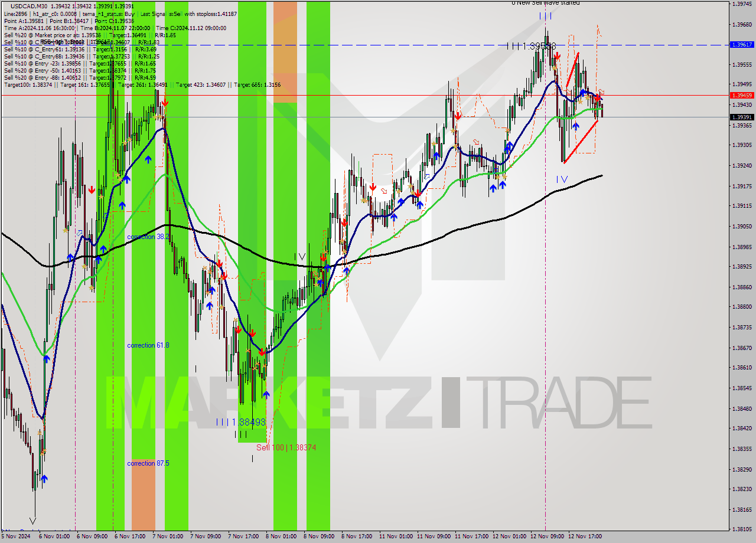Screen dimensions: 756x543
Task: Click the '11 Nov 09:00' time axis label
Action: pyautogui.click(x=434, y=537)
